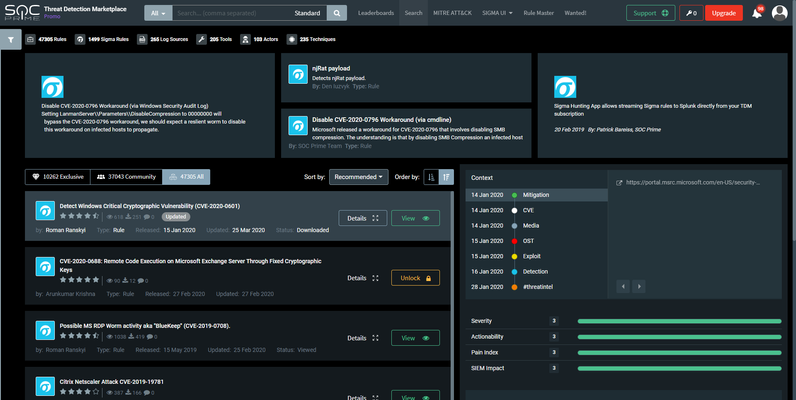This screenshot has width=796, height=400.
Task: Click the Severity green progress bar
Action: coord(679,321)
